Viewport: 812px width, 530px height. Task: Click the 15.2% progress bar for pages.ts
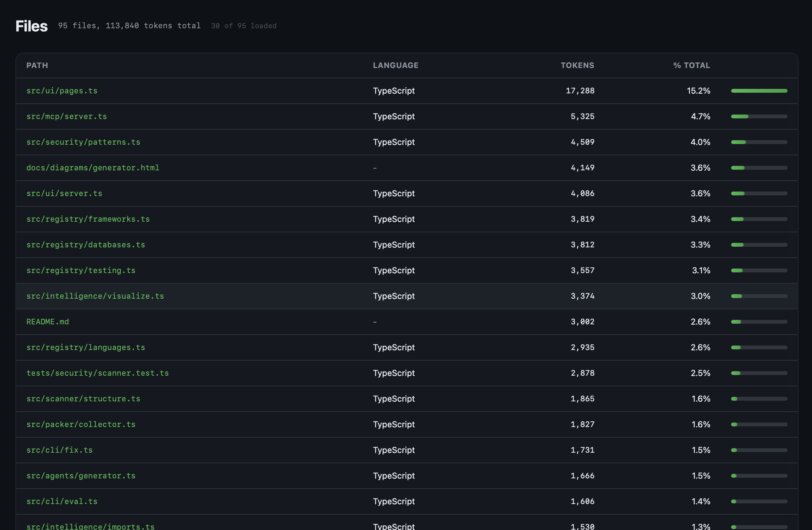coord(759,91)
